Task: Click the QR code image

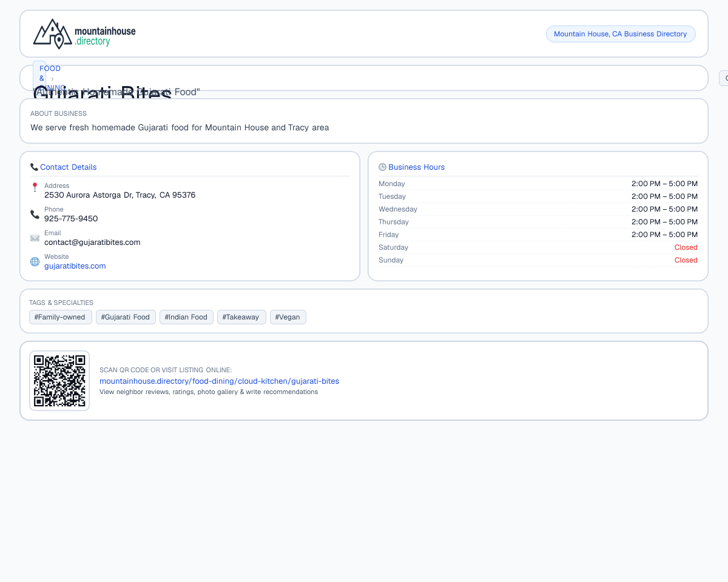Action: (59, 381)
